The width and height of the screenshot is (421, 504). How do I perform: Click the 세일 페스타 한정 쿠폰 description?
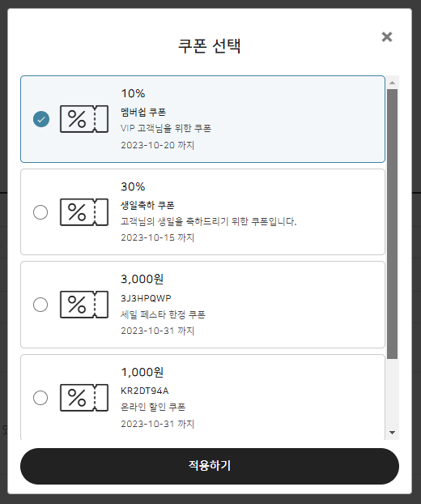163,314
